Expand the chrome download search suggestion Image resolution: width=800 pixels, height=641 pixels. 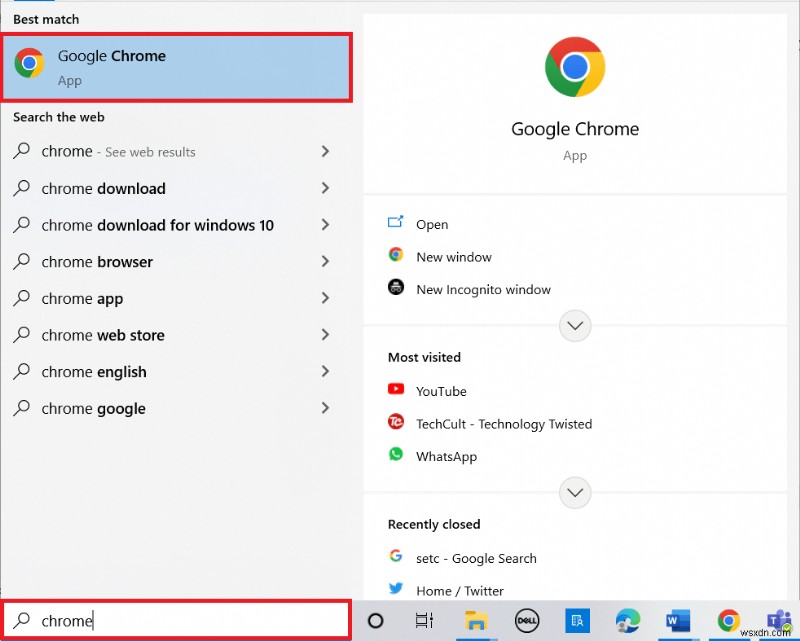(325, 188)
